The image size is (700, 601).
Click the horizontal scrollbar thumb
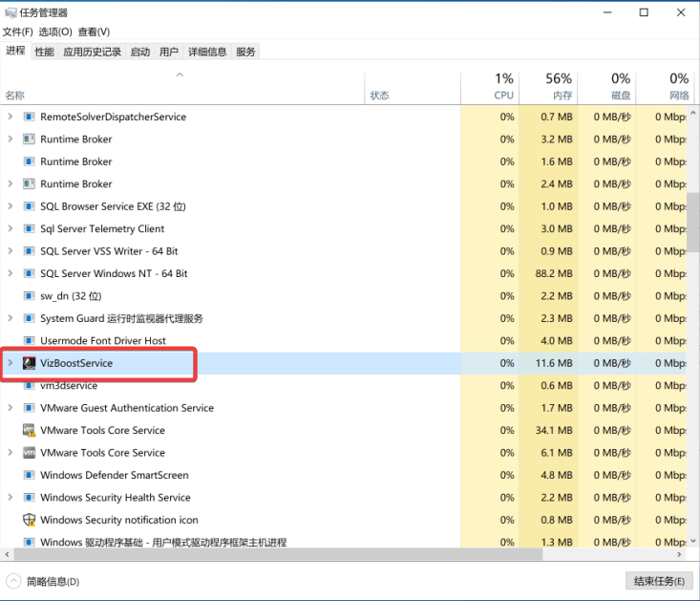(x=278, y=554)
